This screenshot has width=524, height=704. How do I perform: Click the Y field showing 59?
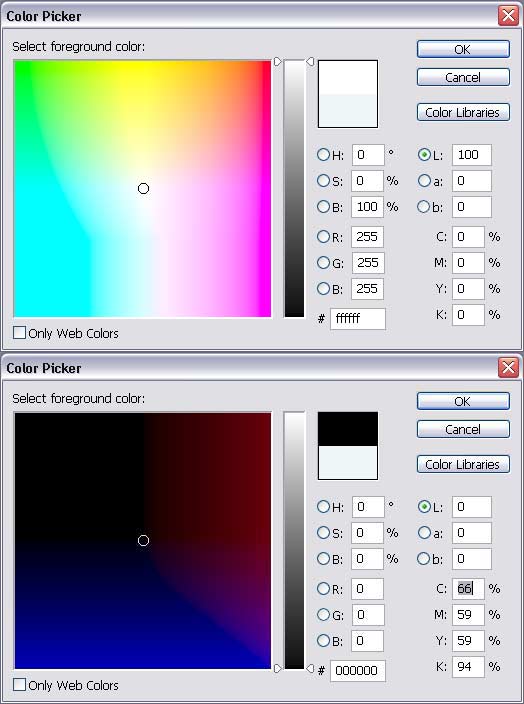(468, 640)
